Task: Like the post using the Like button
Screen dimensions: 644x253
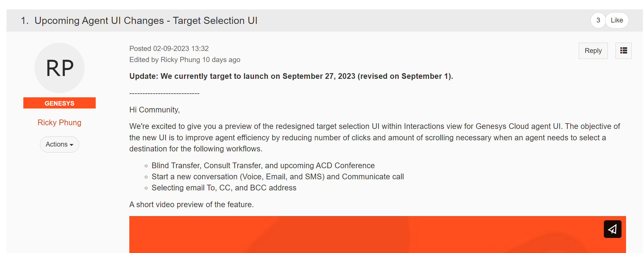Action: tap(617, 20)
